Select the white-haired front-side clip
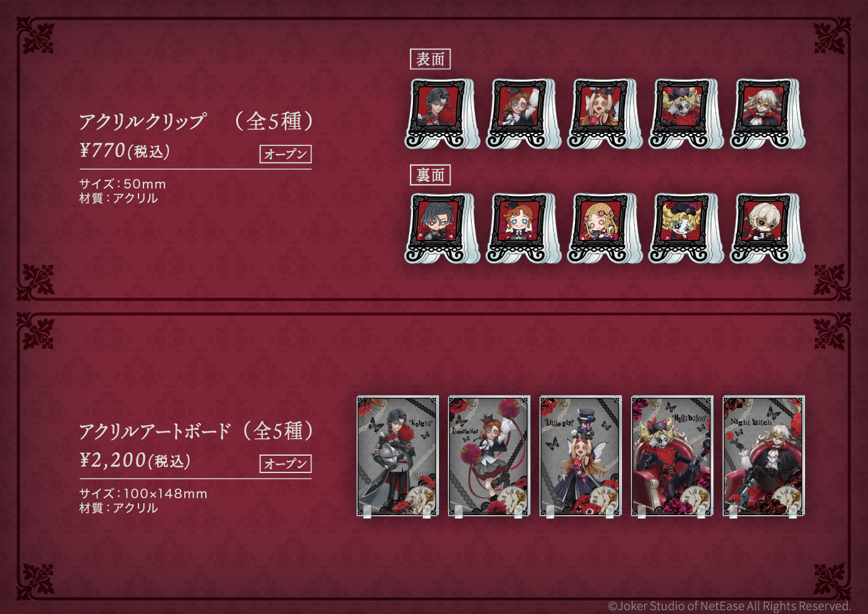Image resolution: width=868 pixels, height=614 pixels. [767, 114]
